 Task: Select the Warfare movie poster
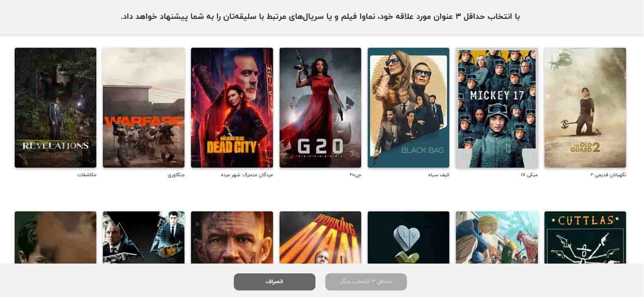tap(144, 108)
